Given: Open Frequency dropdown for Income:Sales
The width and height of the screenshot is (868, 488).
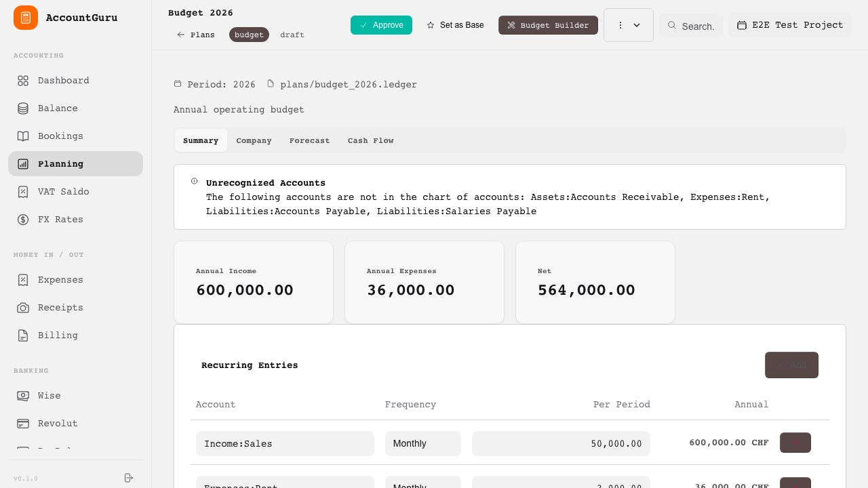Looking at the screenshot, I should point(422,444).
